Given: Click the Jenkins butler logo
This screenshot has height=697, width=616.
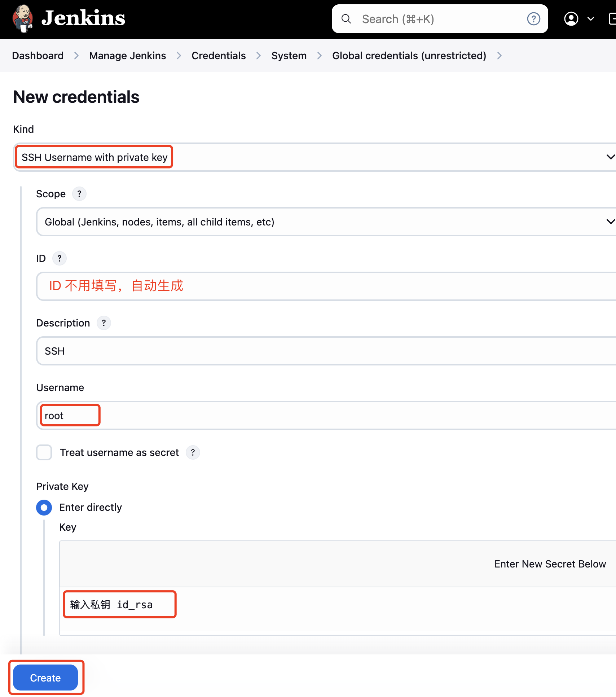Looking at the screenshot, I should pos(23,18).
